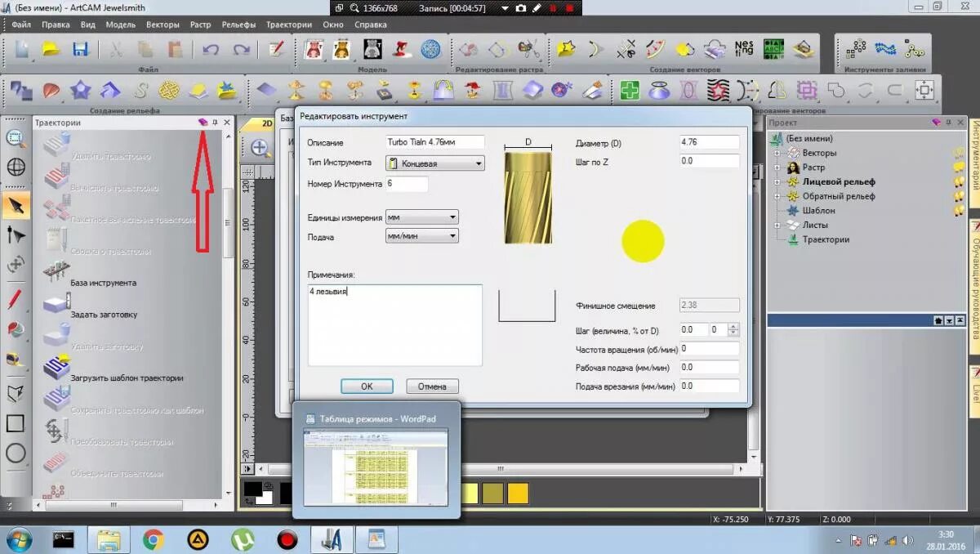Click Отмена in the Edit Tool dialog
The image size is (980, 554).
click(432, 386)
